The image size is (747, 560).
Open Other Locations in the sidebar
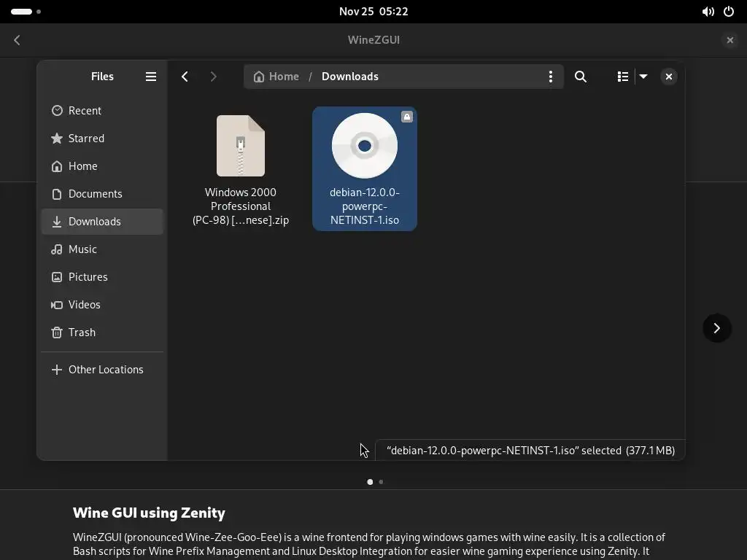[x=102, y=370]
